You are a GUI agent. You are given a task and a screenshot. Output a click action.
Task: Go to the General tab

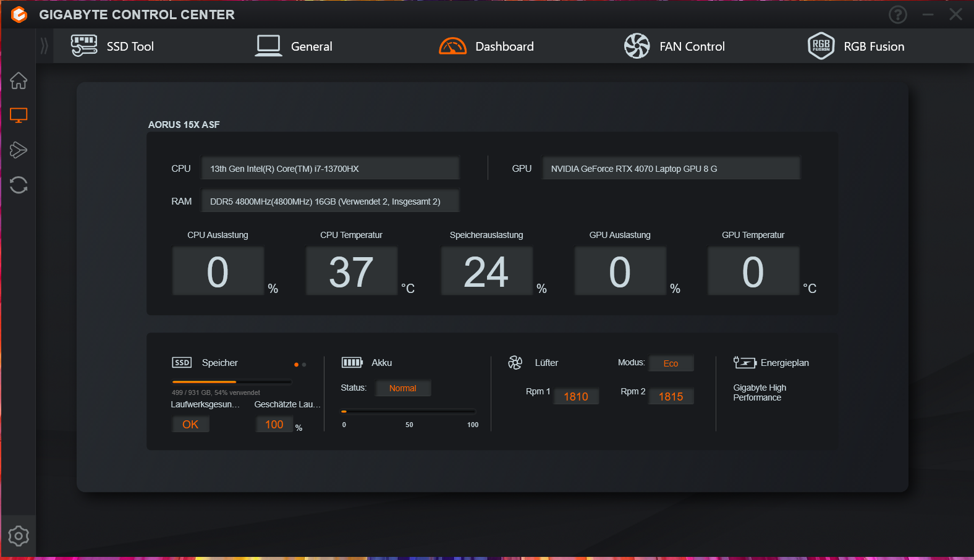pyautogui.click(x=294, y=46)
